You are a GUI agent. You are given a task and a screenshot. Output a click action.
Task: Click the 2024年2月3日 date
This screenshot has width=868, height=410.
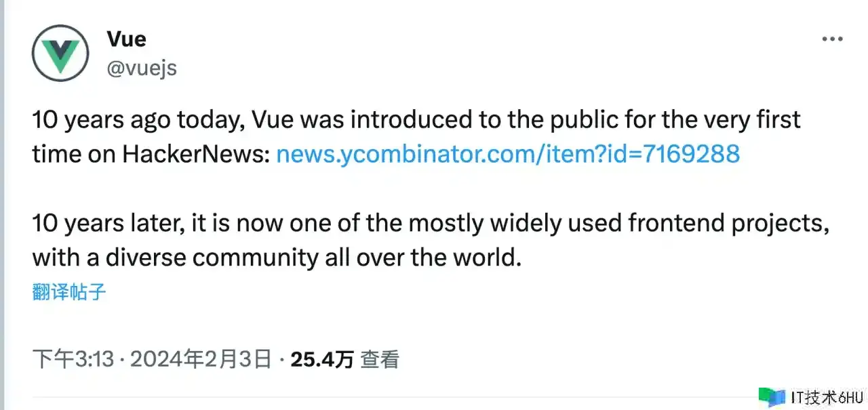(x=200, y=359)
